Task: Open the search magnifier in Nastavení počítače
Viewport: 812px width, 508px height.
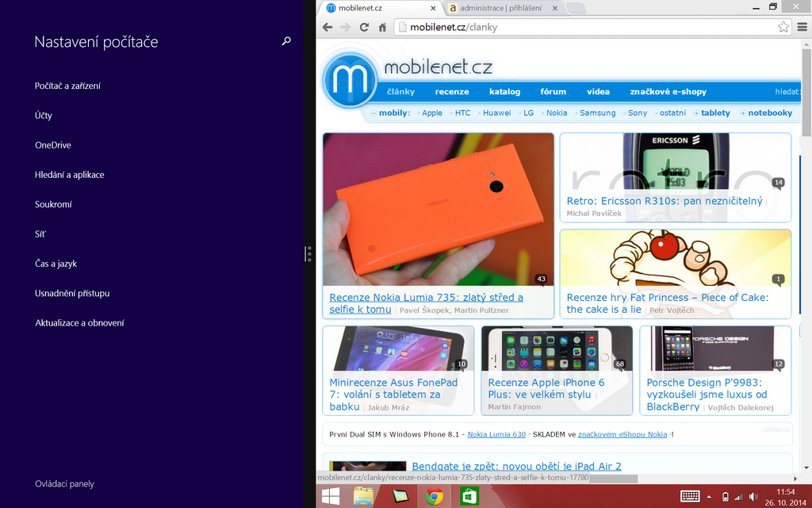Action: coord(286,41)
